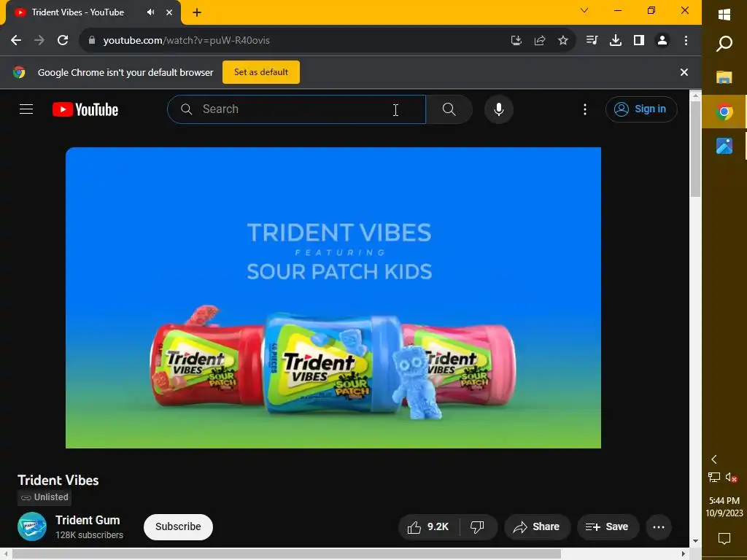Save the video to a playlist
The height and width of the screenshot is (560, 747).
[x=608, y=526]
